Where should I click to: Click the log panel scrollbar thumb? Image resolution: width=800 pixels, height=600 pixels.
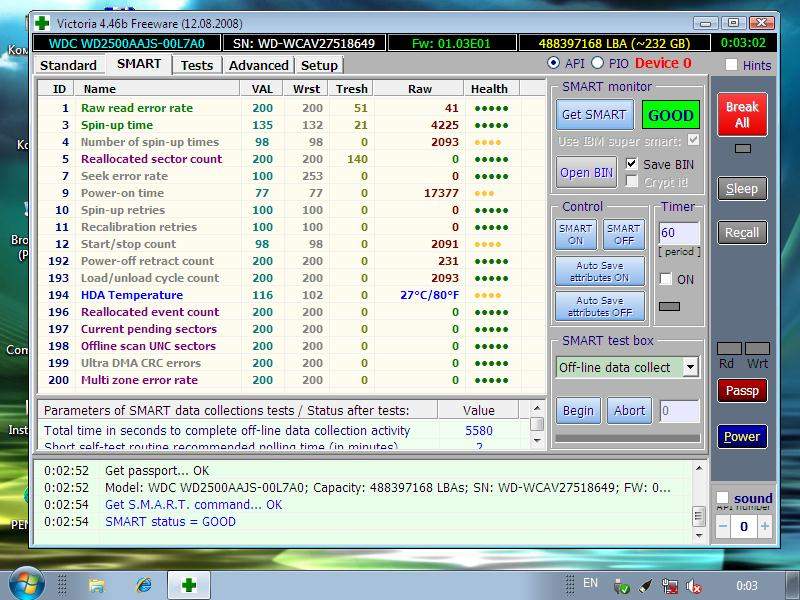699,516
